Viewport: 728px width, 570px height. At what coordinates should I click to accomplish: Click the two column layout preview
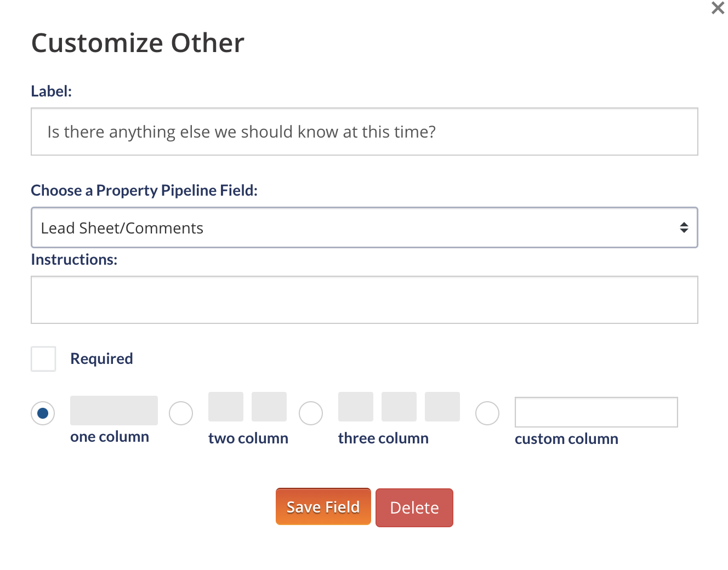[x=247, y=407]
